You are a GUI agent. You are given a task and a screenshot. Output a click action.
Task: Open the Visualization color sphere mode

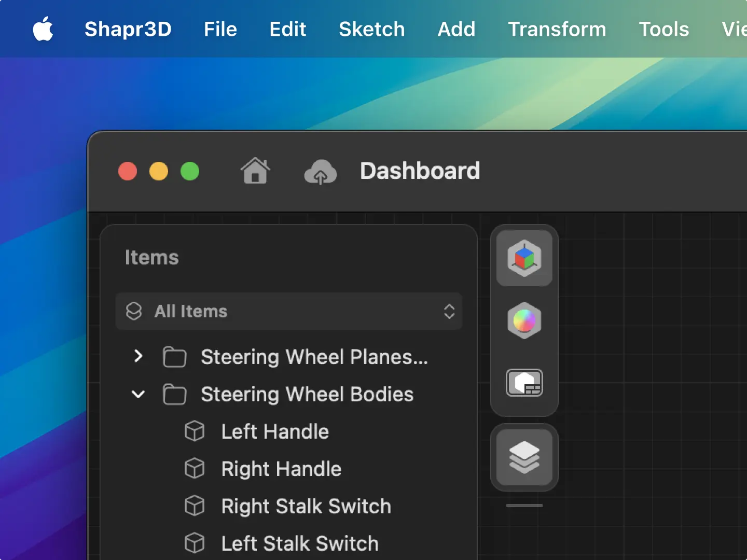coord(524,320)
